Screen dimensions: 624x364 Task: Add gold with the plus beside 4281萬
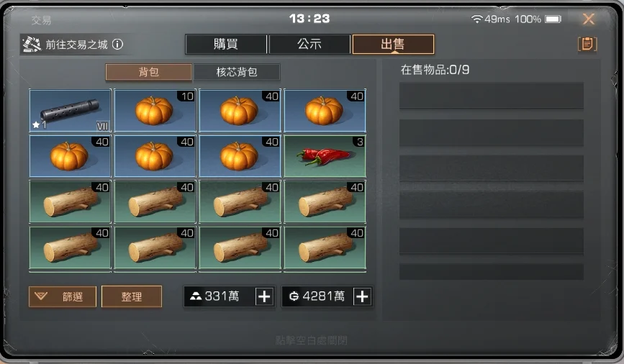click(362, 296)
